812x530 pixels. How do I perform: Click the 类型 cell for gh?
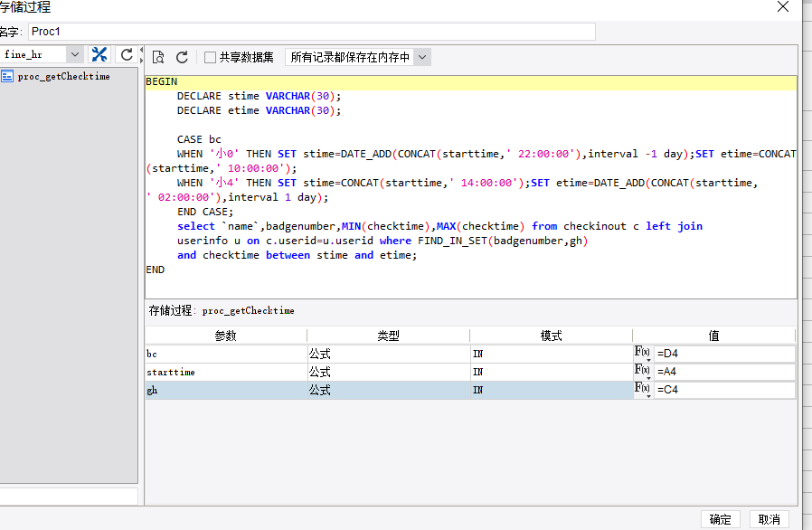389,390
